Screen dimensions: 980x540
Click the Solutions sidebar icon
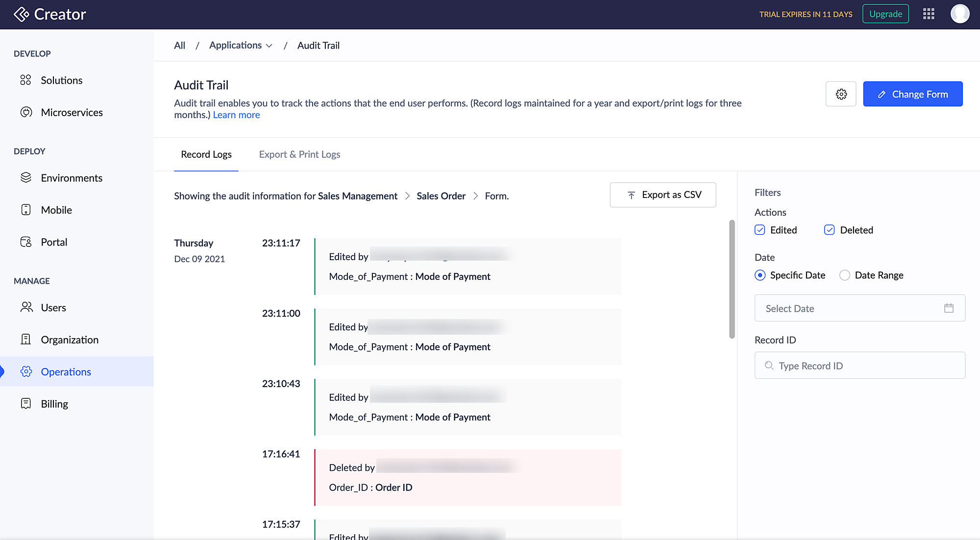(x=25, y=80)
